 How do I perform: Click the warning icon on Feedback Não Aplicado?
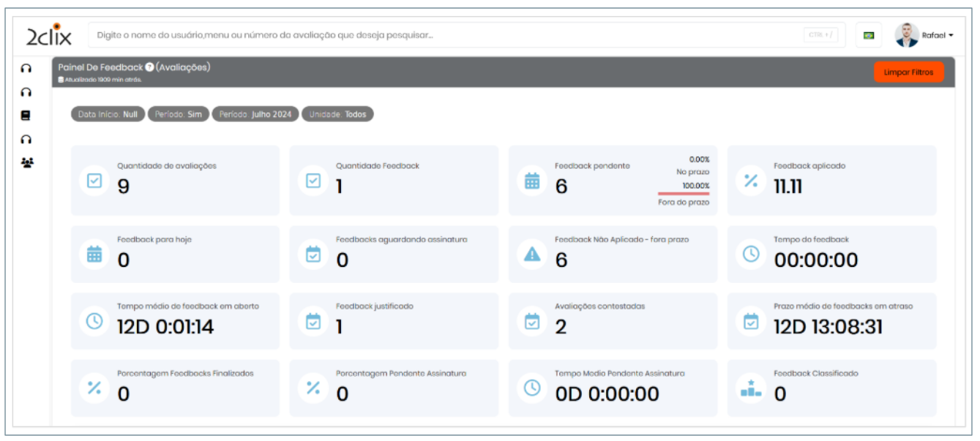point(532,254)
